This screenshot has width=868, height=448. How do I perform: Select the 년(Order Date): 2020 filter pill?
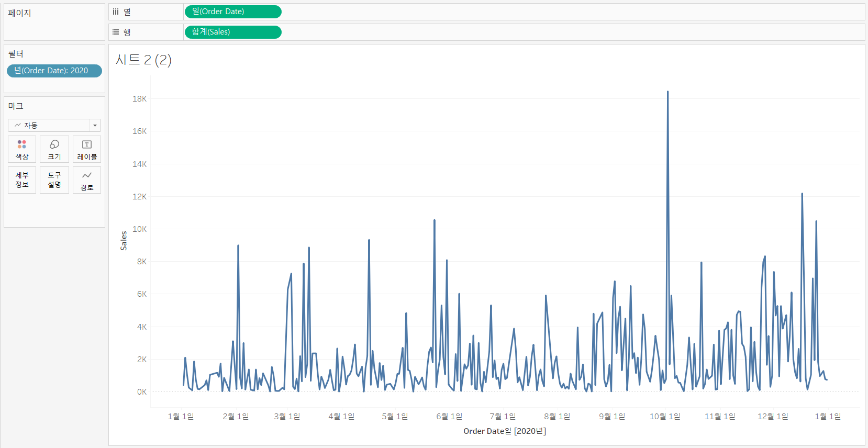click(x=54, y=71)
